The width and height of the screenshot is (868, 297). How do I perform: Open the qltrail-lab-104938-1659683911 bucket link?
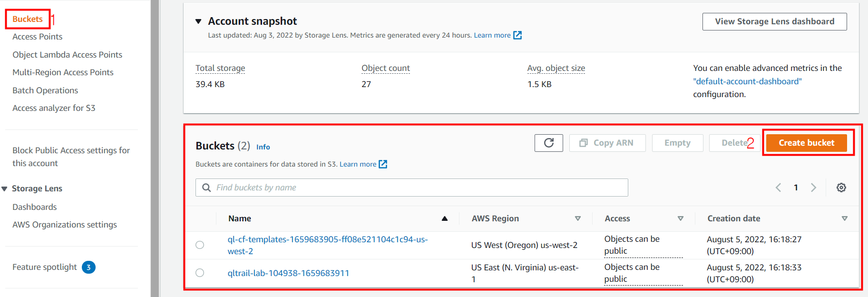(x=288, y=273)
